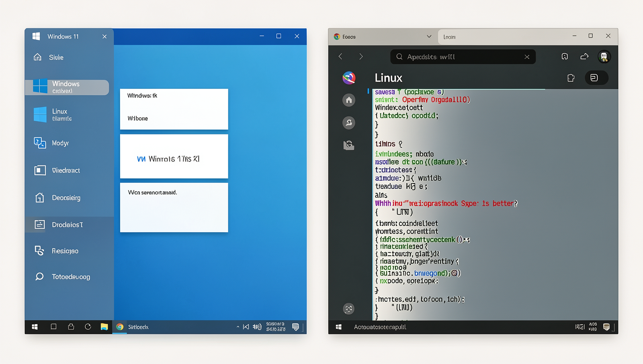The image size is (643, 364).
Task: Open notification icon in right window taskbar
Action: coord(607,327)
